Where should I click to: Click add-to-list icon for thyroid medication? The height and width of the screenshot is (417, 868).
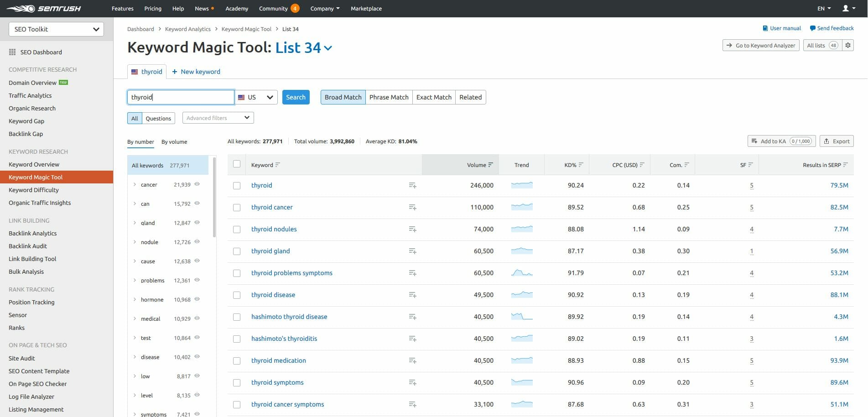(x=412, y=360)
